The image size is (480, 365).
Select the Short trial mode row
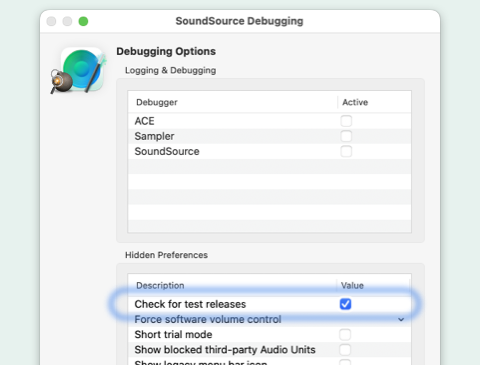point(269,334)
